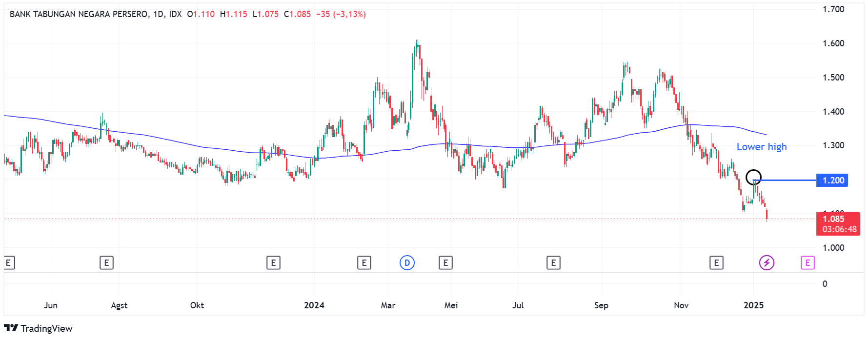The width and height of the screenshot is (868, 341).
Task: Click the TradingView logo
Action: (38, 328)
